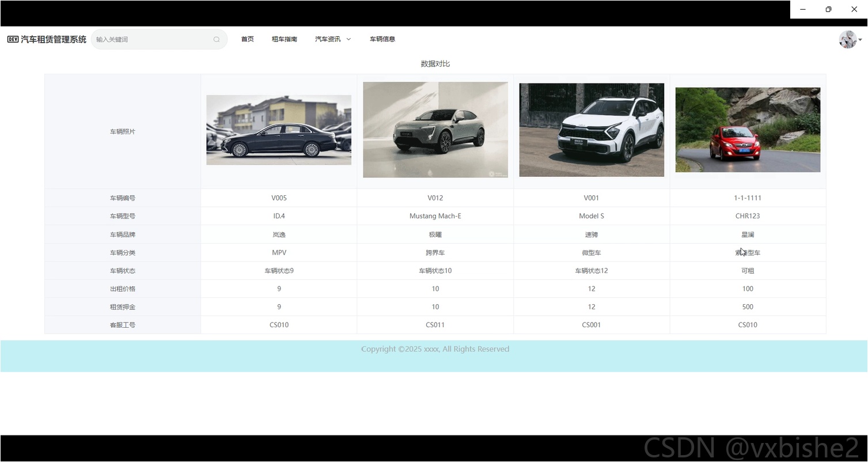Click the 星澜 brand cell
The height and width of the screenshot is (462, 868).
pyautogui.click(x=748, y=235)
